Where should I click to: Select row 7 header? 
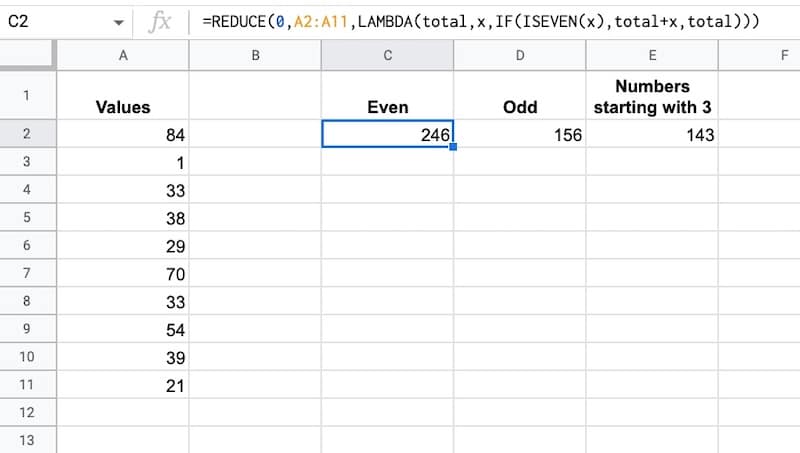point(27,273)
